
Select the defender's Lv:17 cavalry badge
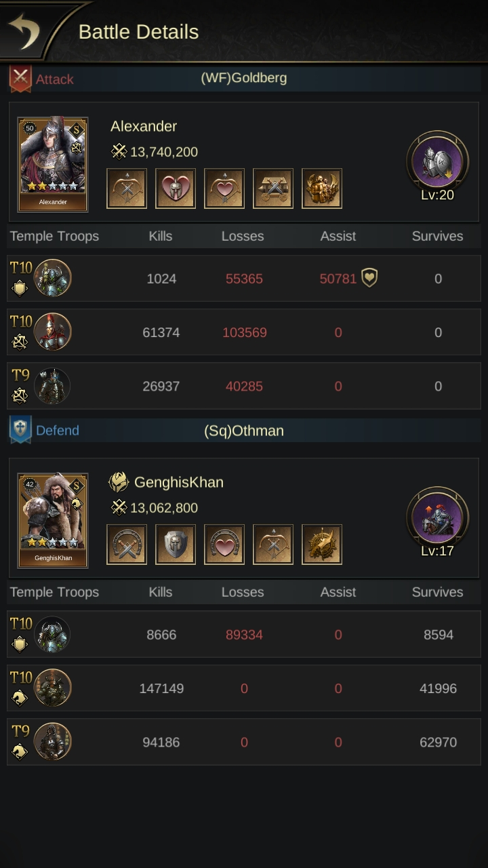coord(438,522)
